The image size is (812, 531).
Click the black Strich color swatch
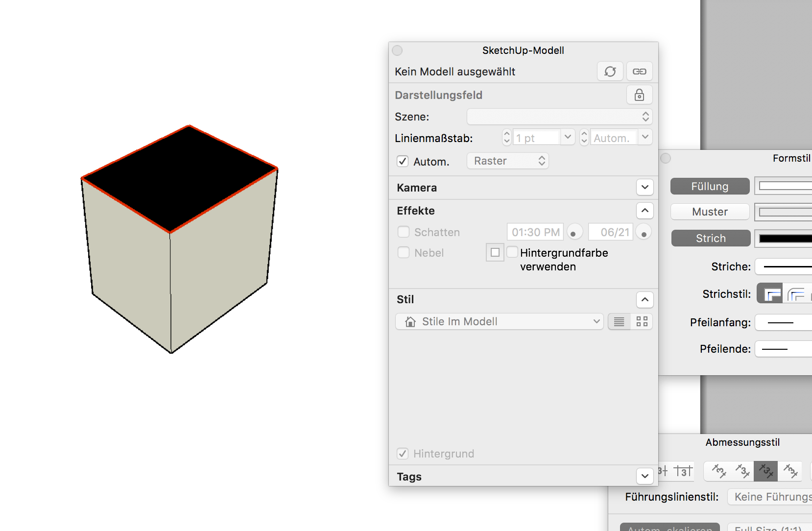pos(785,239)
